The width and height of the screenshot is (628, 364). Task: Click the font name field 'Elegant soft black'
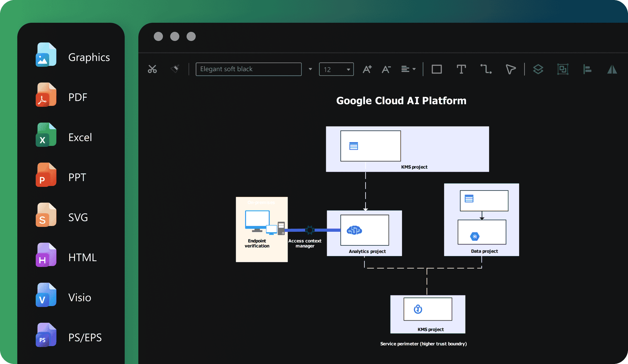248,69
